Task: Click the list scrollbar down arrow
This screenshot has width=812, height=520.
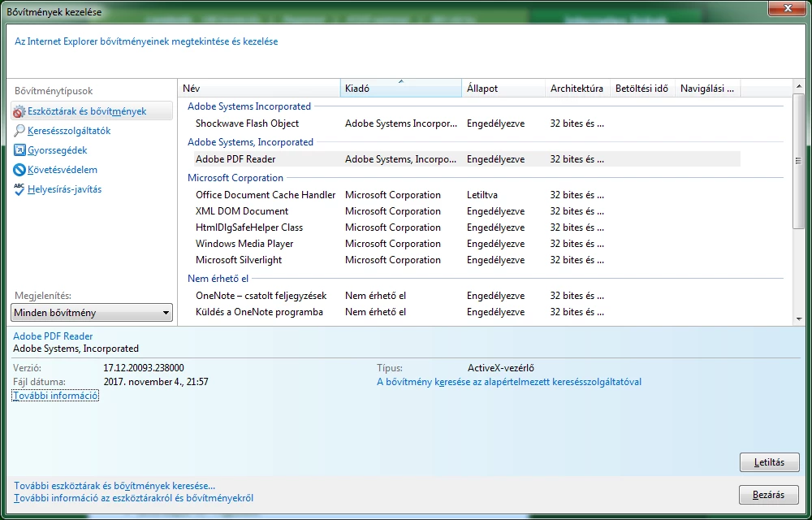Action: (x=798, y=319)
